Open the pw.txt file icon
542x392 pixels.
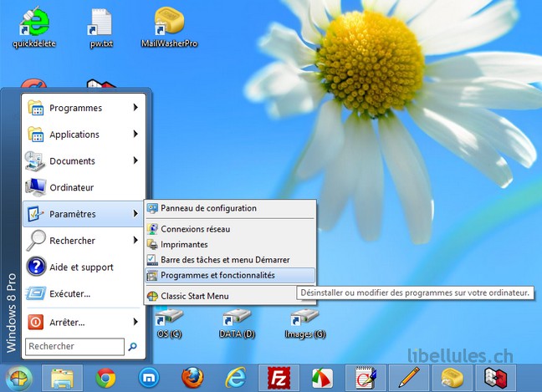(100, 25)
